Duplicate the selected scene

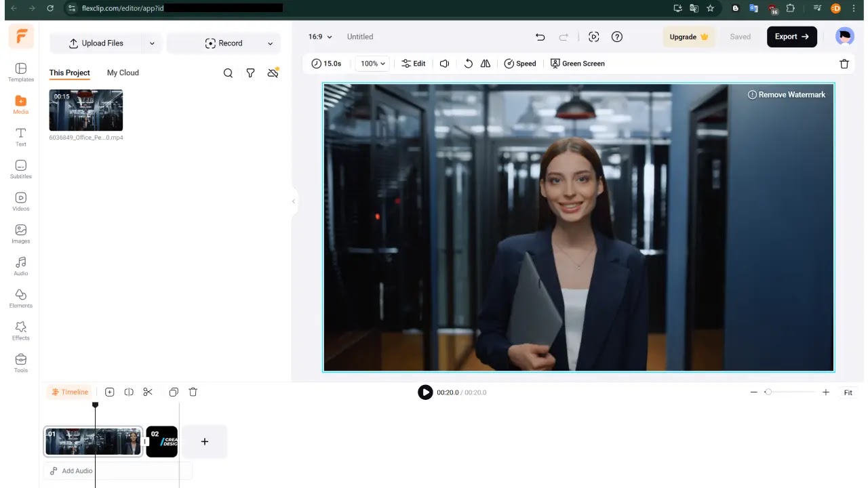(x=174, y=392)
